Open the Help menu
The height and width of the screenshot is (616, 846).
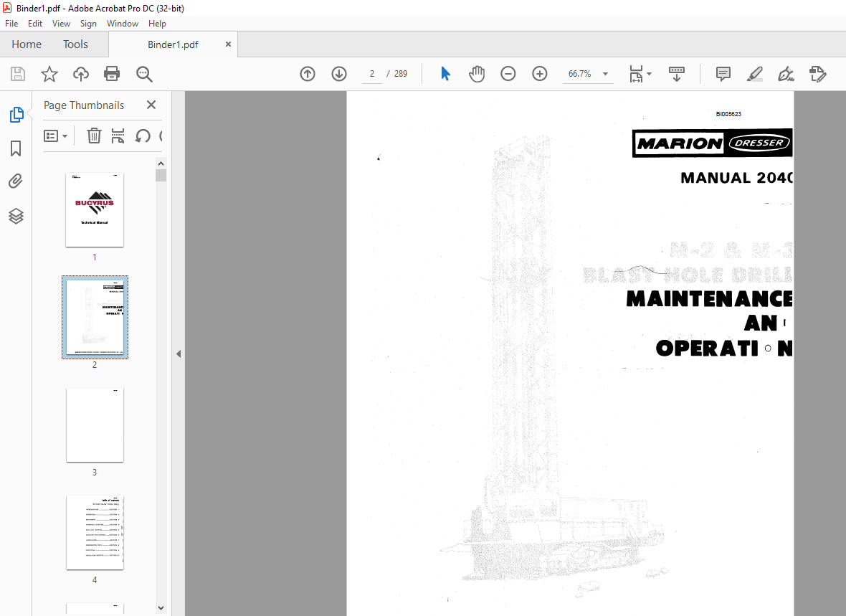157,23
